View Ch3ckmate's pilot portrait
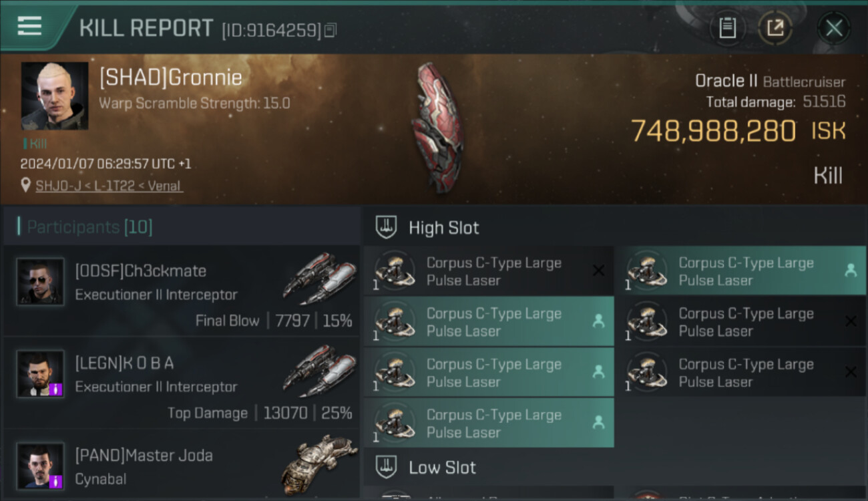The image size is (868, 501). (x=41, y=282)
